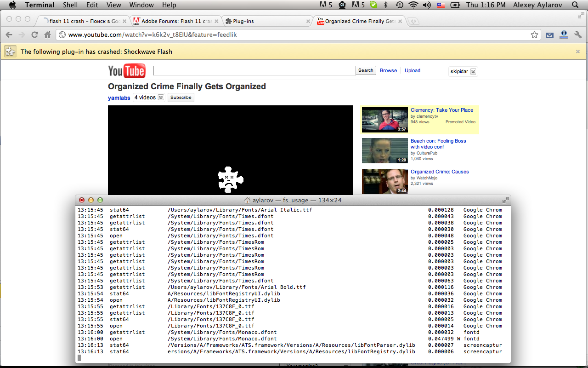Open Beach con: Fooling Boss thumbnail
Viewport: 588px width, 368px height.
point(385,150)
